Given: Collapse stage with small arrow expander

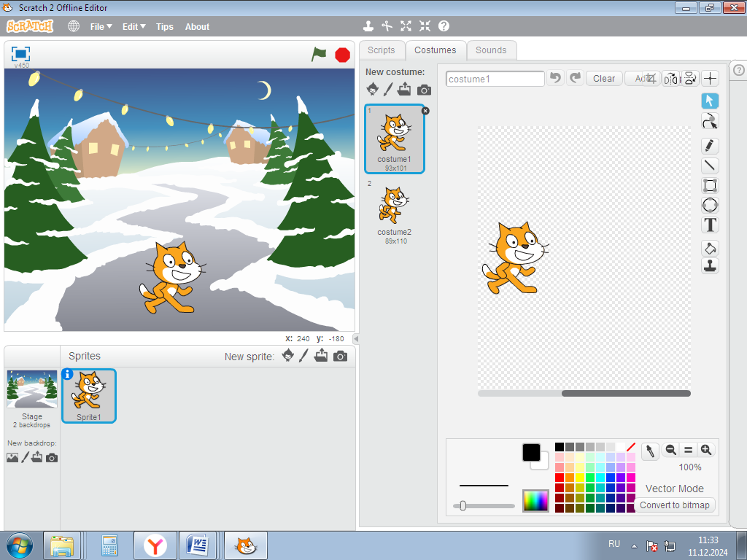Looking at the screenshot, I should point(356,338).
